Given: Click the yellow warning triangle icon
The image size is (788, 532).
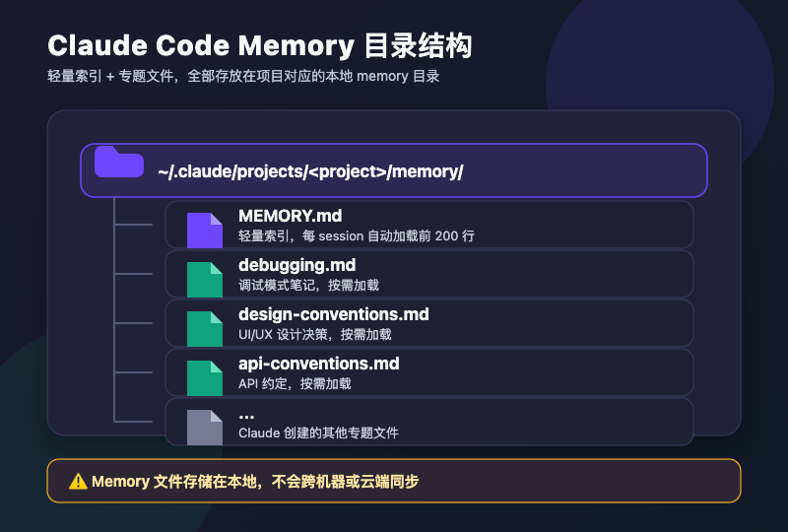Looking at the screenshot, I should [78, 482].
